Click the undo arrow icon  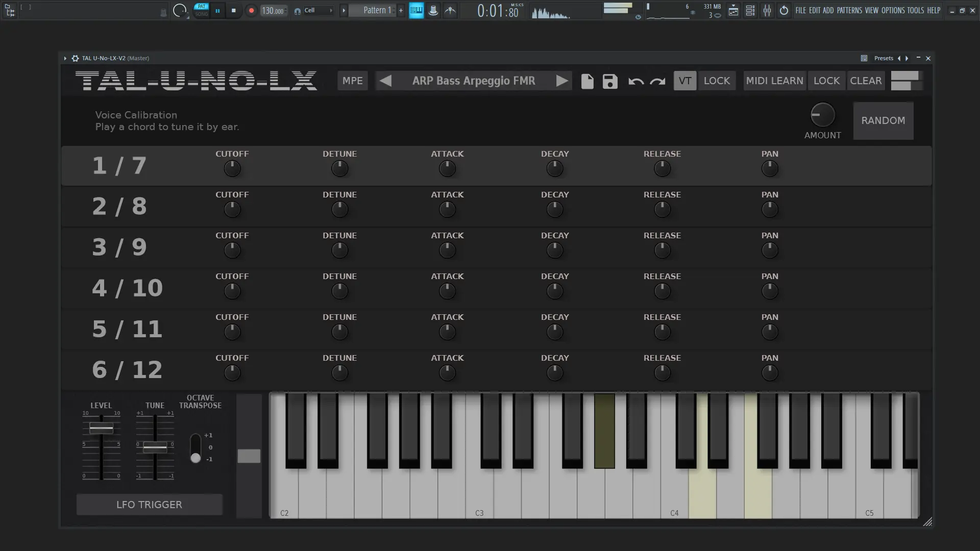coord(635,81)
